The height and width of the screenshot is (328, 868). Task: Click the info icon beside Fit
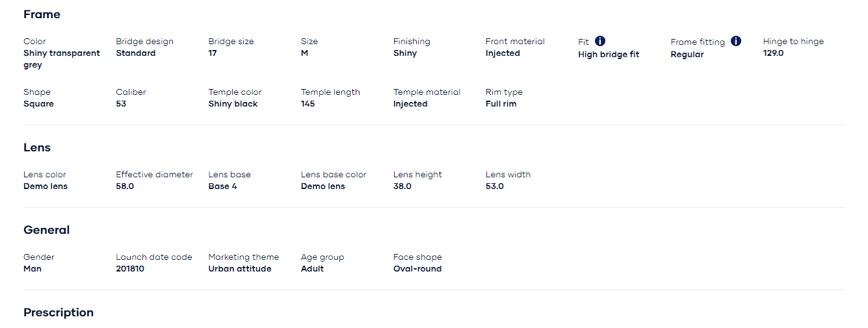600,41
